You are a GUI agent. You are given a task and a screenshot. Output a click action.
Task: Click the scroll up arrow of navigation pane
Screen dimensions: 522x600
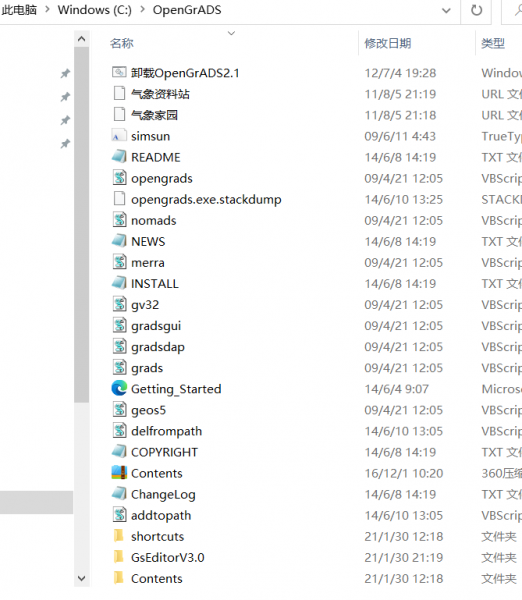coord(82,39)
